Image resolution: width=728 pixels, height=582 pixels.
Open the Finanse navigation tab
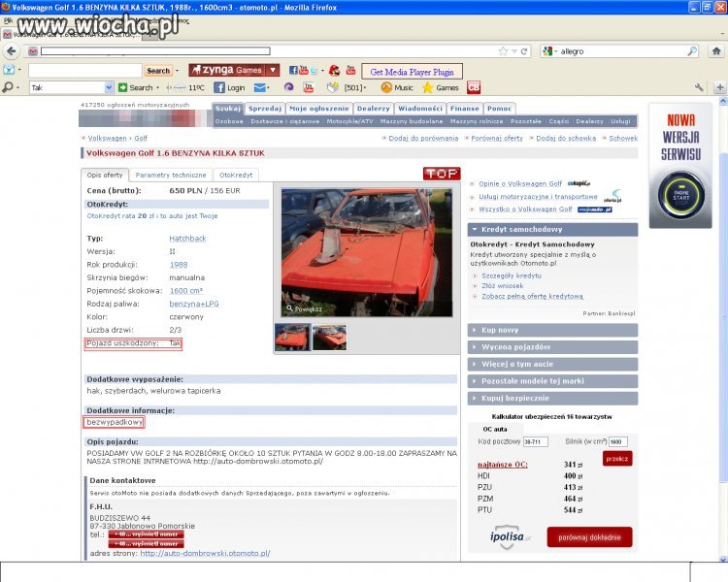[x=464, y=108]
